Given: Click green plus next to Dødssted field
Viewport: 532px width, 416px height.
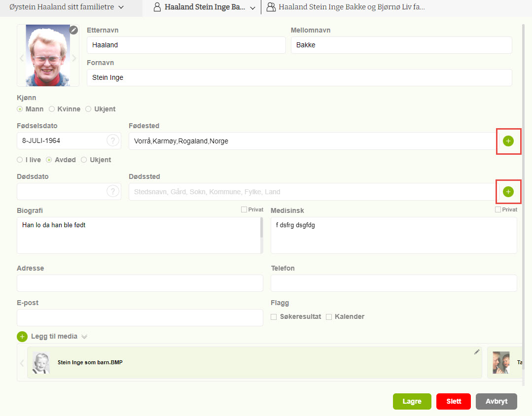Looking at the screenshot, I should (508, 192).
